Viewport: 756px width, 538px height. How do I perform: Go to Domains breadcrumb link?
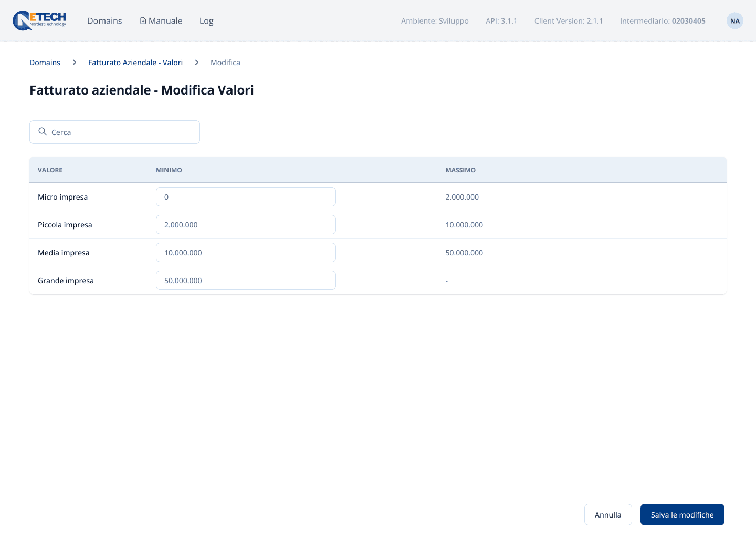tap(45, 63)
